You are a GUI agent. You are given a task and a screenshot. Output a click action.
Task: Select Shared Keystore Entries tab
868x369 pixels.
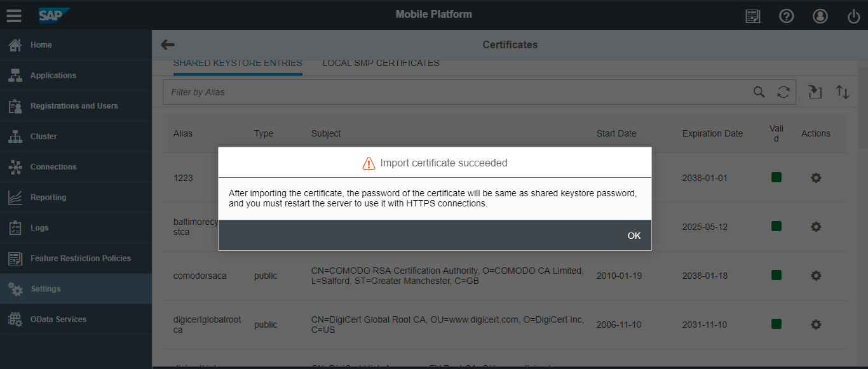point(238,64)
